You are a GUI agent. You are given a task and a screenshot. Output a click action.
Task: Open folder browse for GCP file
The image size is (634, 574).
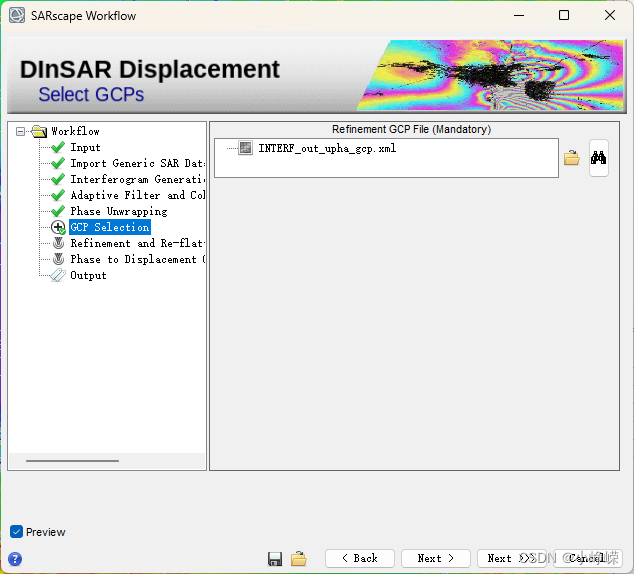click(x=572, y=157)
